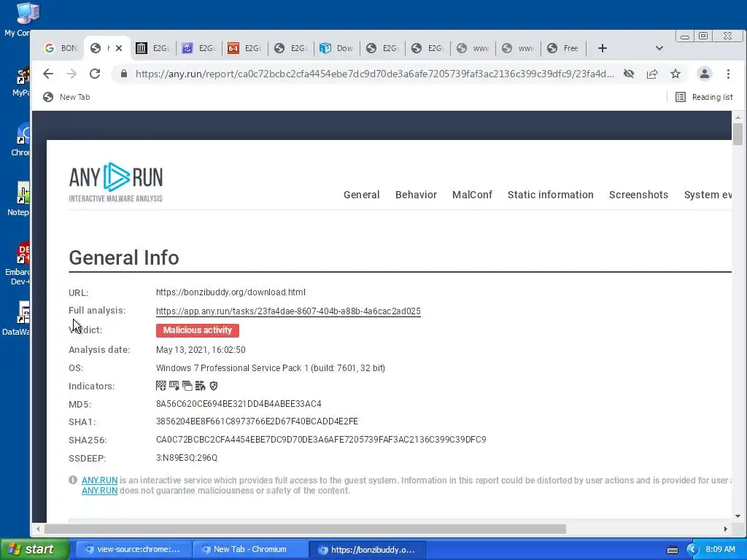Click the browser forward arrow
747x560 pixels.
(71, 74)
